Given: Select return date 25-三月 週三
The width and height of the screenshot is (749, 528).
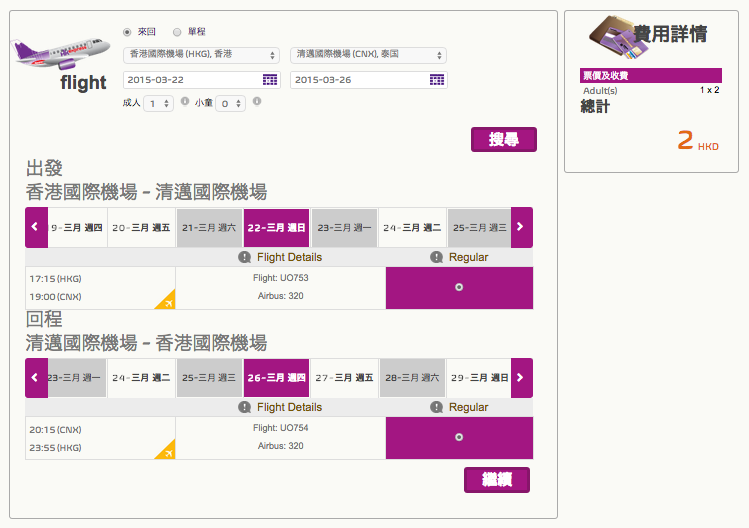Looking at the screenshot, I should click(209, 378).
